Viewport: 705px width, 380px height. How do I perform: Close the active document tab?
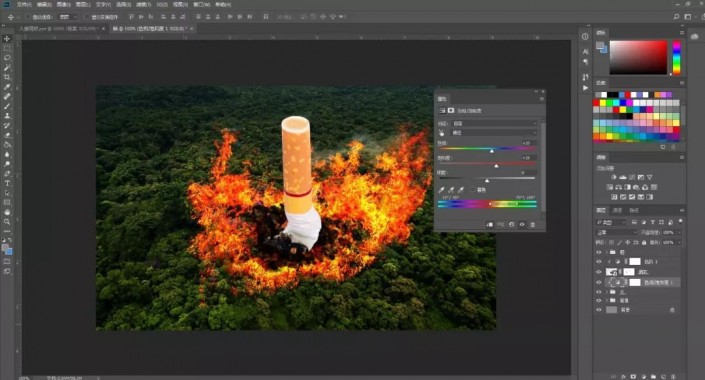coord(192,28)
